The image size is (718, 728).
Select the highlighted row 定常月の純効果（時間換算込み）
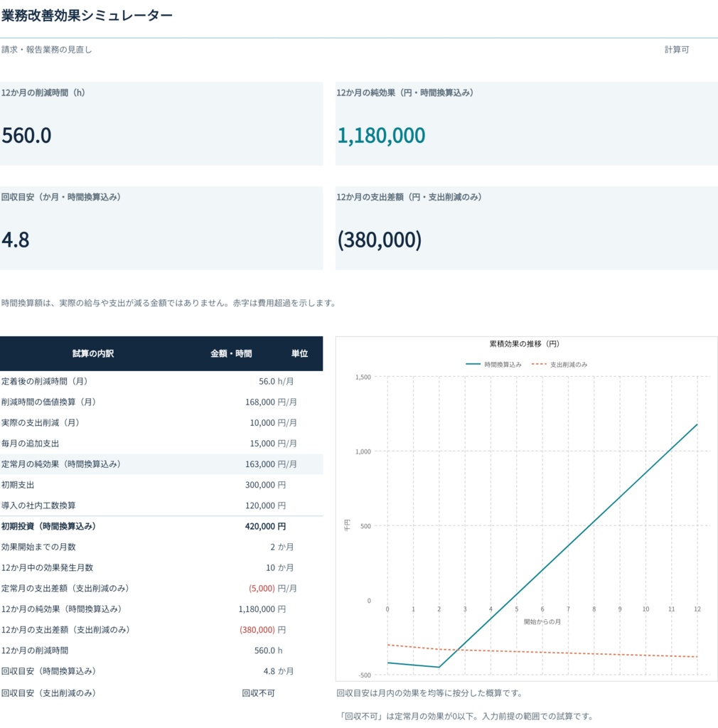click(161, 464)
